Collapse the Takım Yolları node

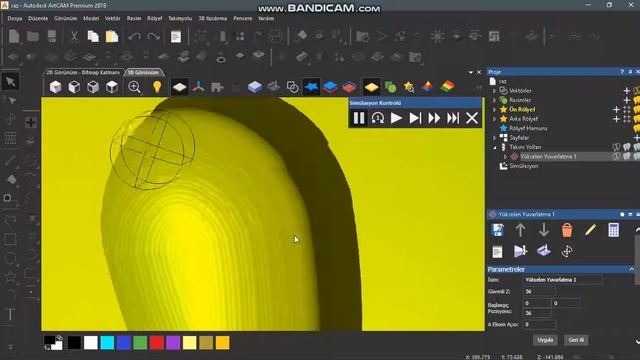point(494,147)
